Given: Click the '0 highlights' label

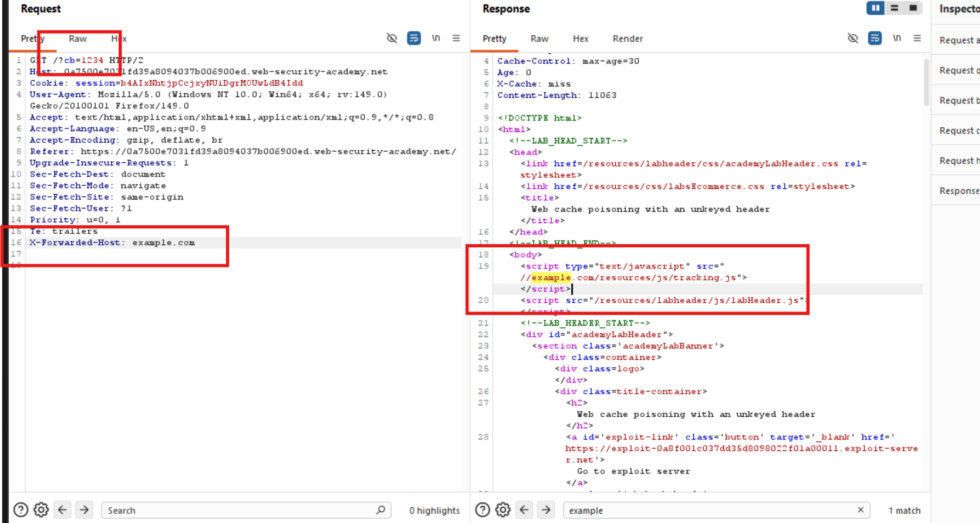Looking at the screenshot, I should point(434,510).
